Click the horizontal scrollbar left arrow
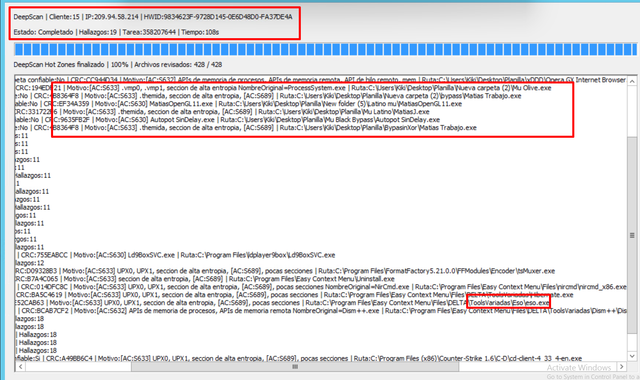The image size is (640, 380). tap(20, 367)
